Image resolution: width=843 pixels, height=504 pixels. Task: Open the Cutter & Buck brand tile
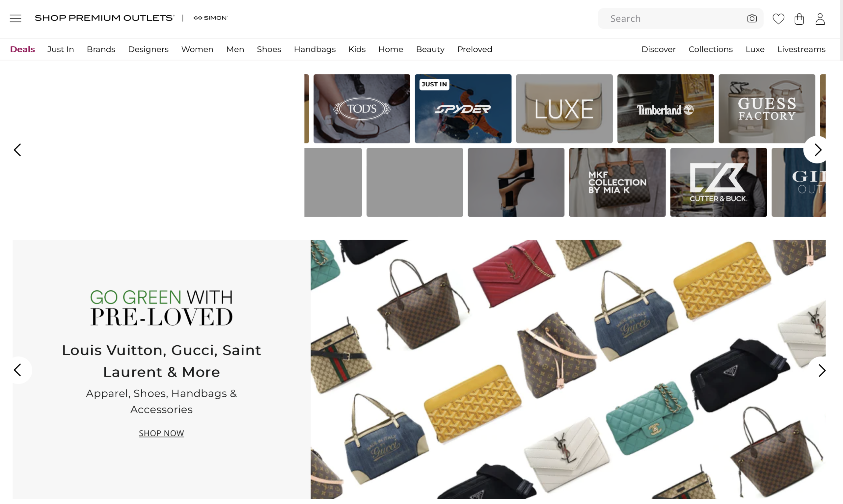pos(718,182)
